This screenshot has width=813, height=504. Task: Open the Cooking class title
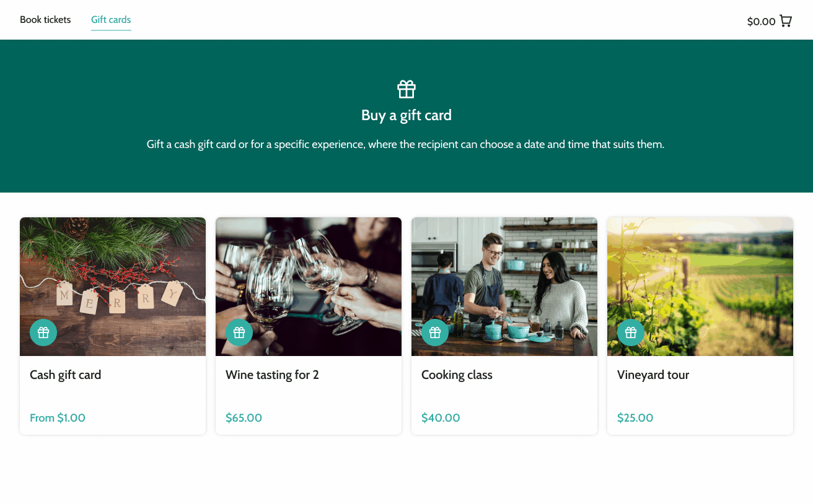pos(457,375)
